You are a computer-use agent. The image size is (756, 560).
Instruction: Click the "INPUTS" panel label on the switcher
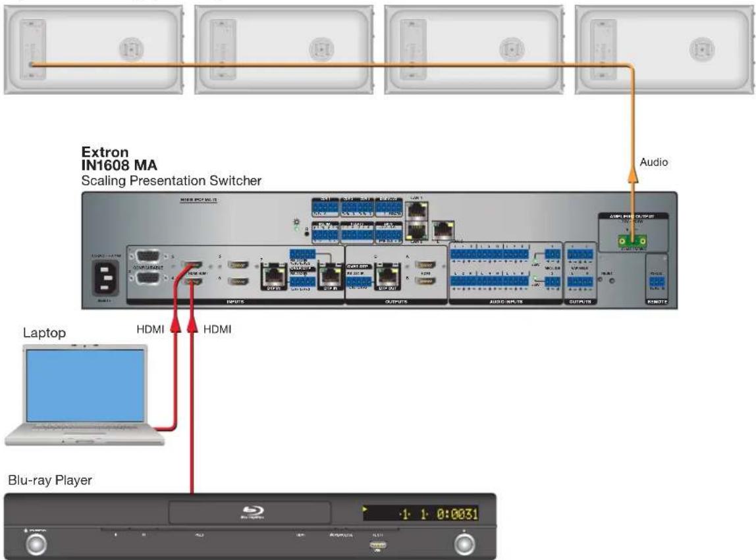(235, 301)
